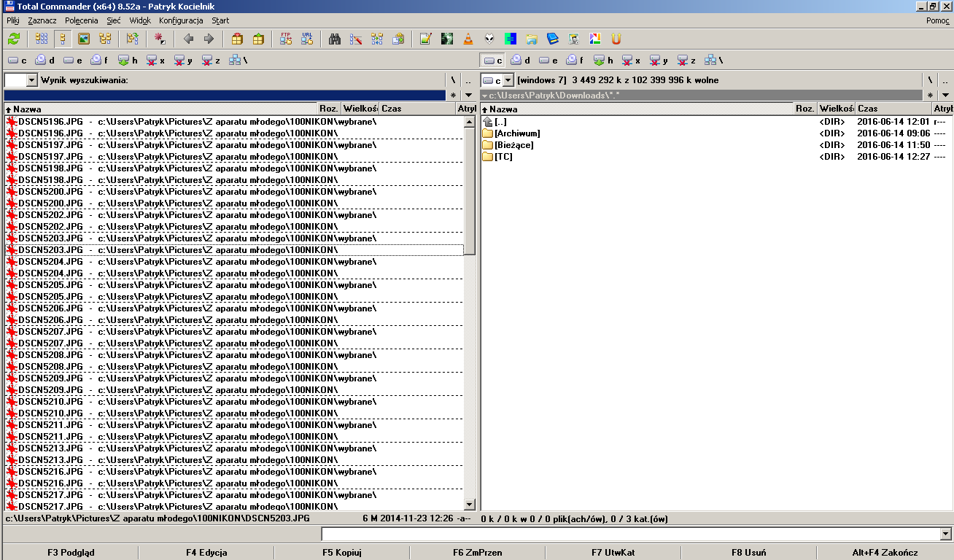
Task: Show the directory tree view icon
Action: click(x=105, y=39)
